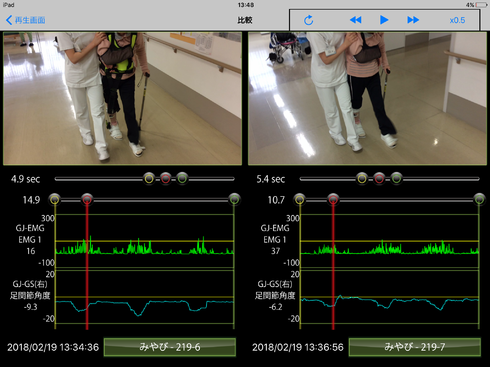The width and height of the screenshot is (490, 367).
Task: Select yellow start handle on the 10.7 slider
Action: pyautogui.click(x=300, y=199)
